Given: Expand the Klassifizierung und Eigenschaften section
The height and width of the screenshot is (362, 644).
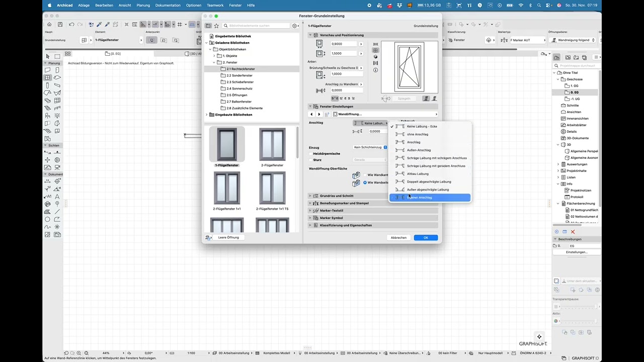Looking at the screenshot, I should (310, 225).
